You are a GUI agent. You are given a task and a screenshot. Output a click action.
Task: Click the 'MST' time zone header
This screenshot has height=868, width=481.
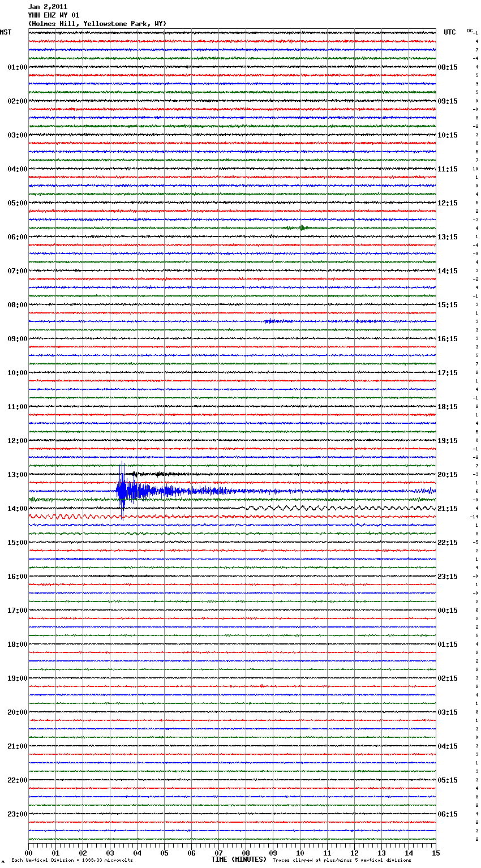(6, 32)
